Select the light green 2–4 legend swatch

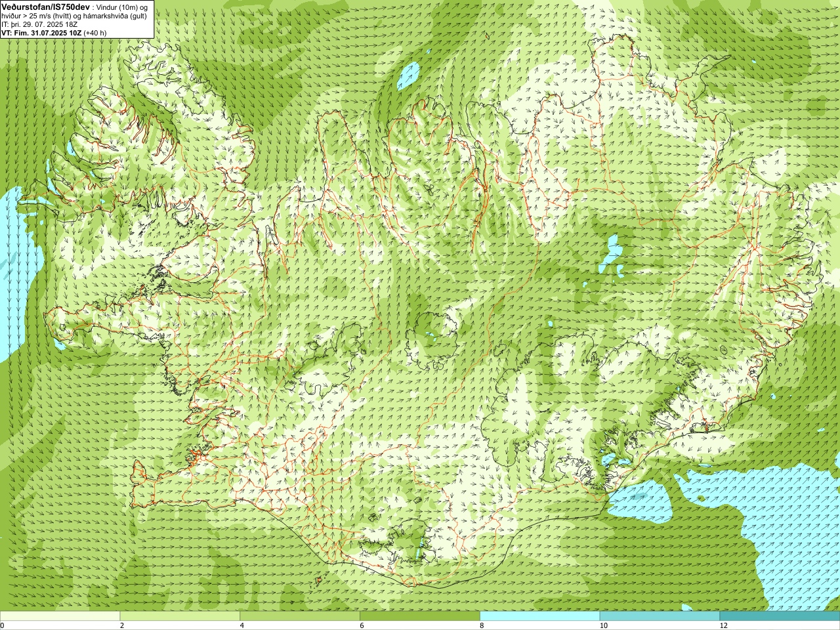(180, 616)
